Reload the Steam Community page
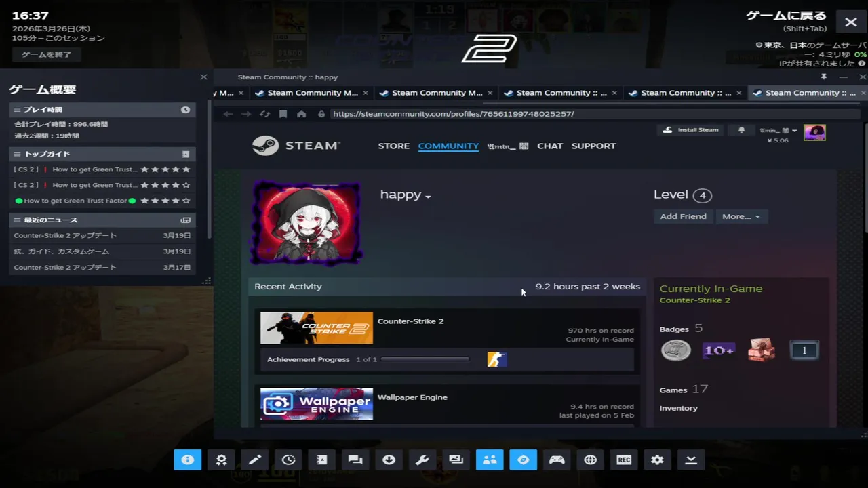Image resolution: width=868 pixels, height=488 pixels. (x=264, y=114)
